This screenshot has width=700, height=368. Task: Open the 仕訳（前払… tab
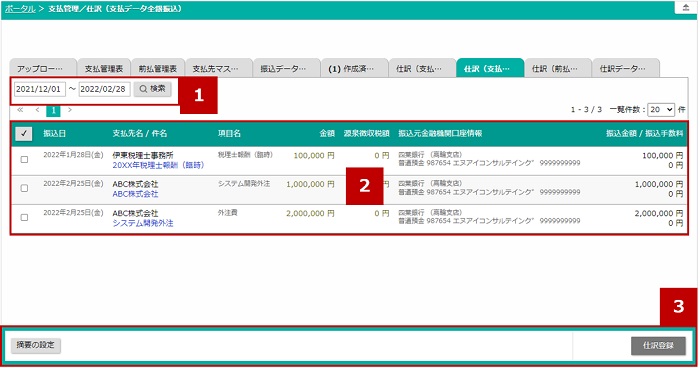coord(558,68)
